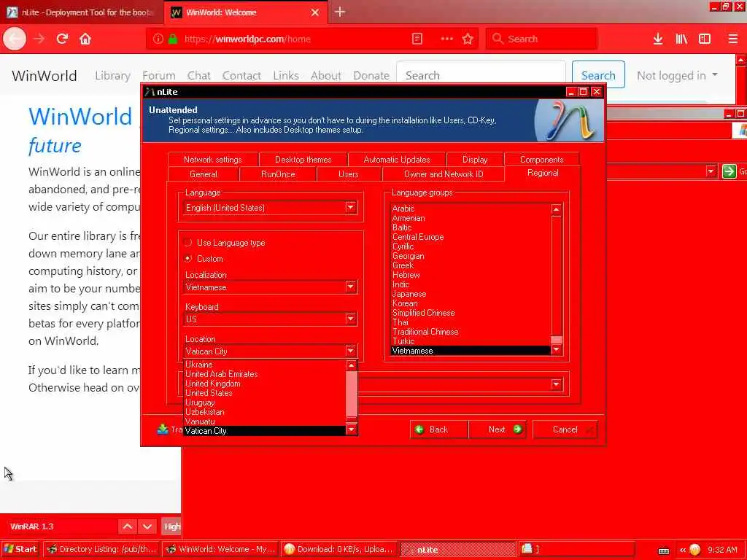Switch to the Network settings tab

pos(212,160)
